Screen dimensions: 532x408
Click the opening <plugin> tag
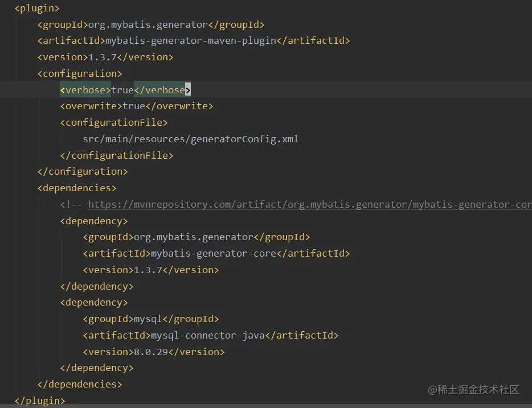pos(37,8)
